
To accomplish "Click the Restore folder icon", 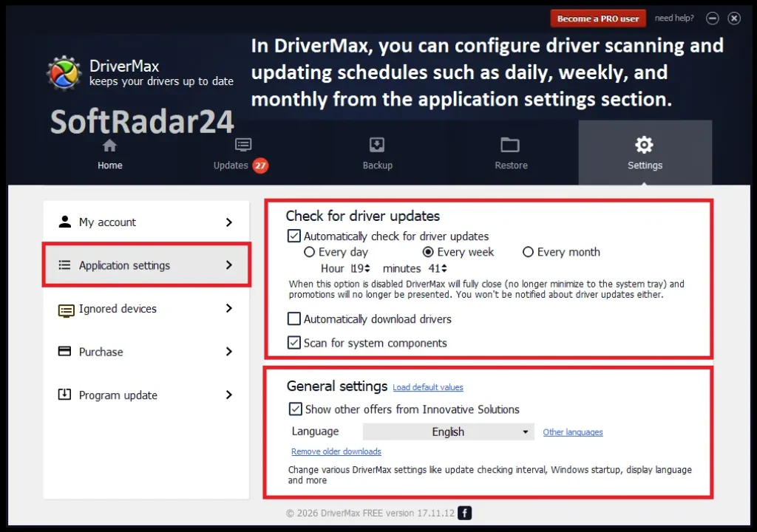I will (510, 145).
